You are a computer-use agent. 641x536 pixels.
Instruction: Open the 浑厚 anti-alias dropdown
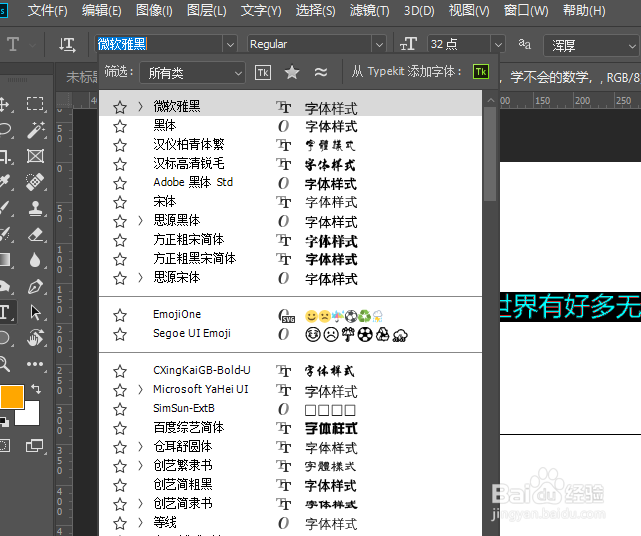point(592,45)
